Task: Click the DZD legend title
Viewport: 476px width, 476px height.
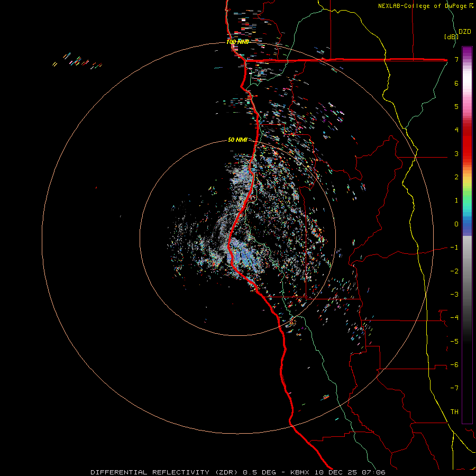Action: [464, 32]
